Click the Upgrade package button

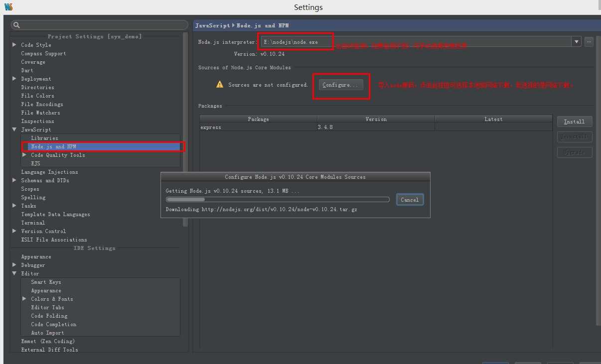[x=574, y=152]
